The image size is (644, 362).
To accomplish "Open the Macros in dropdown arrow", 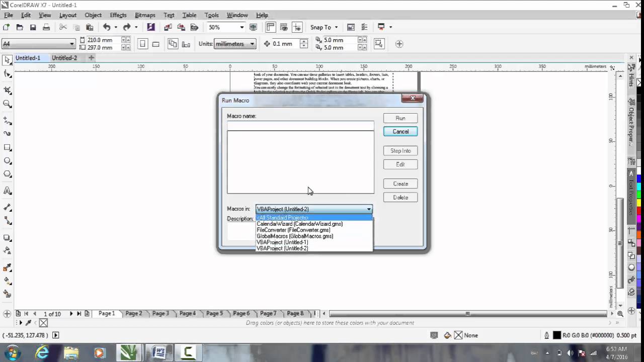I will click(x=369, y=209).
